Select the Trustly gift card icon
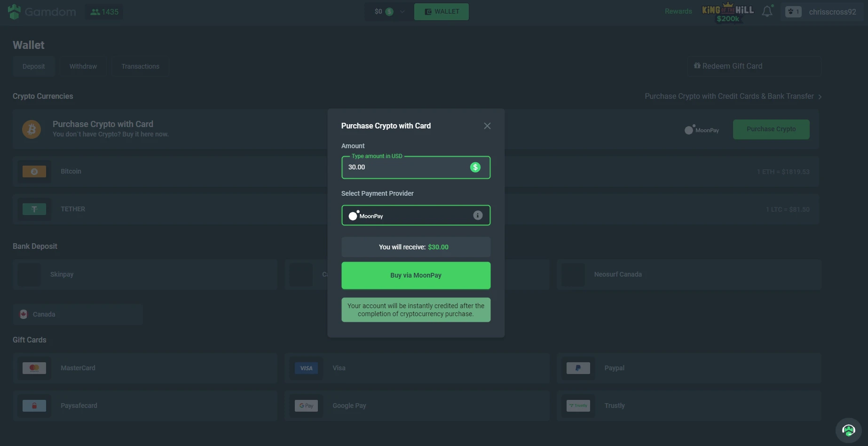The height and width of the screenshot is (446, 868). tap(578, 406)
